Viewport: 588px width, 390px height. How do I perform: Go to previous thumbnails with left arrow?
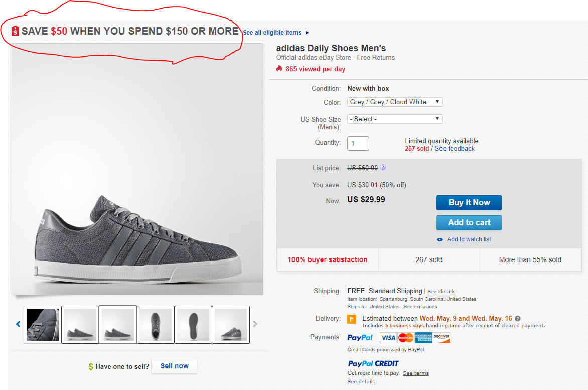tap(18, 324)
